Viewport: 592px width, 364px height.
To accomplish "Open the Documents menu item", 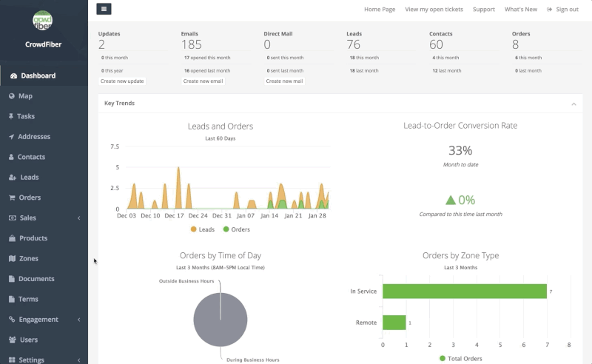I will (x=36, y=279).
